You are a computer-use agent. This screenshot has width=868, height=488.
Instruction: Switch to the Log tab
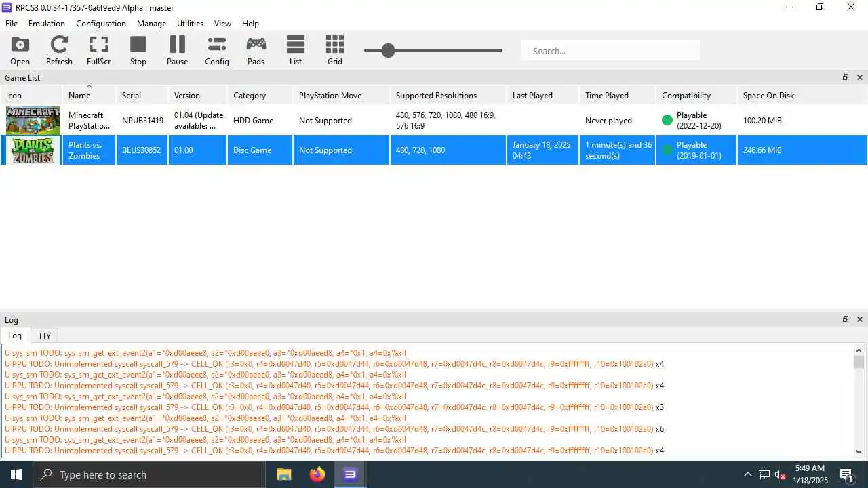[x=15, y=335]
